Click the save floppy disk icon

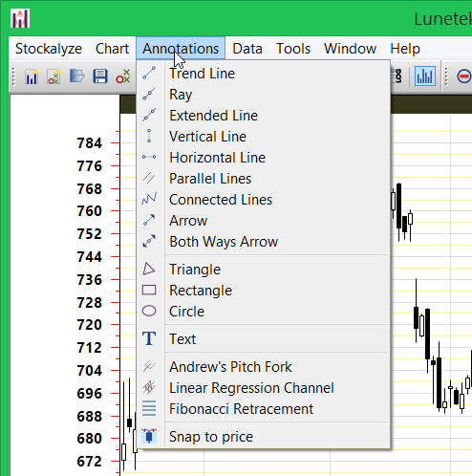click(x=100, y=76)
